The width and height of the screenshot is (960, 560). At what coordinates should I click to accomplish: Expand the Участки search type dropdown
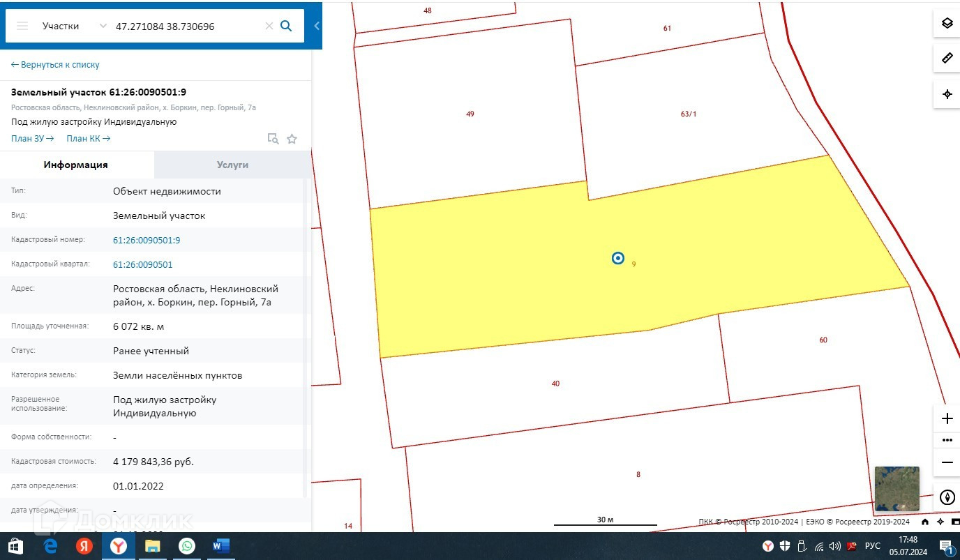[x=103, y=26]
